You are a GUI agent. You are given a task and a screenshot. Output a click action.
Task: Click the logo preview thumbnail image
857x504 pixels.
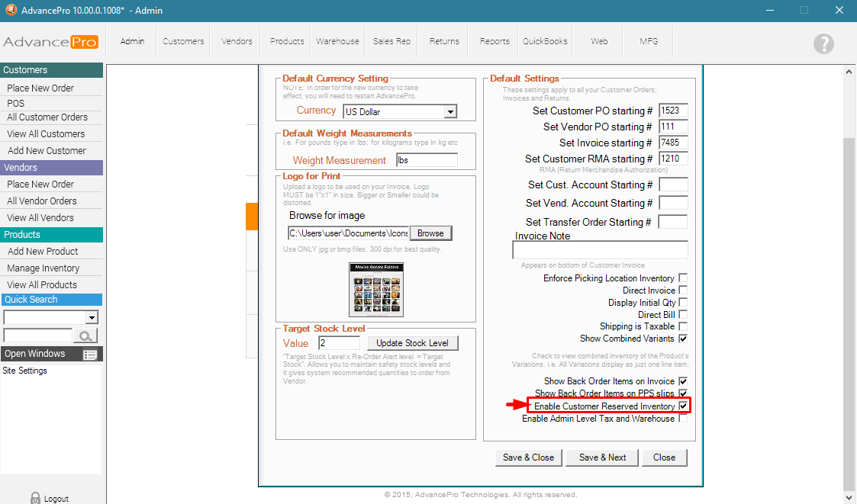click(x=376, y=290)
